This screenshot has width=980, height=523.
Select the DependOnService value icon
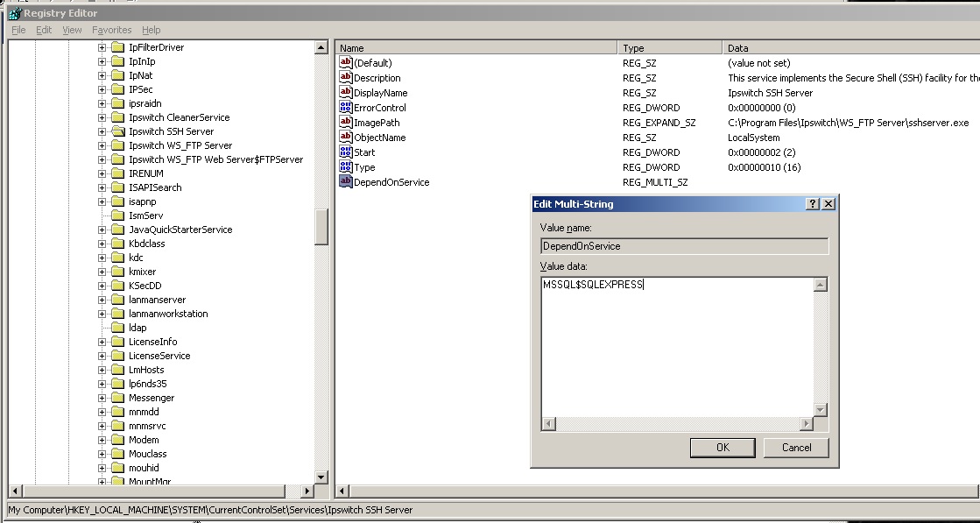346,182
